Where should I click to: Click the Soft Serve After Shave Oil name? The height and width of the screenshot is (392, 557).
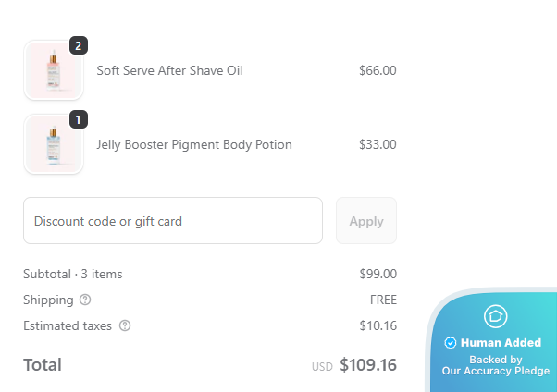(169, 70)
